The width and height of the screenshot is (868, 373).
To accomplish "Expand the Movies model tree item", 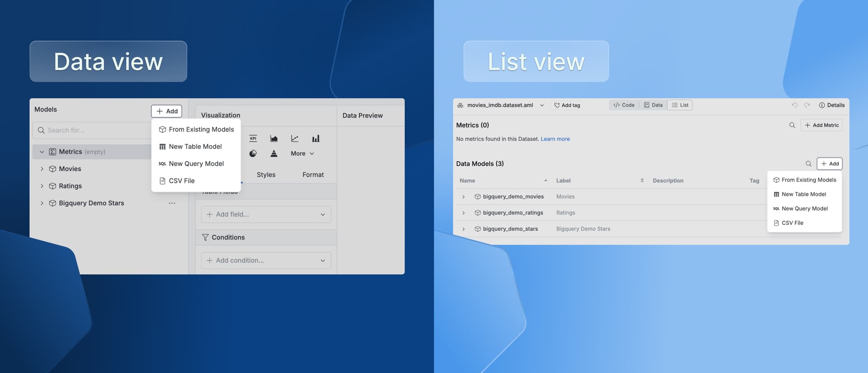I will (42, 169).
